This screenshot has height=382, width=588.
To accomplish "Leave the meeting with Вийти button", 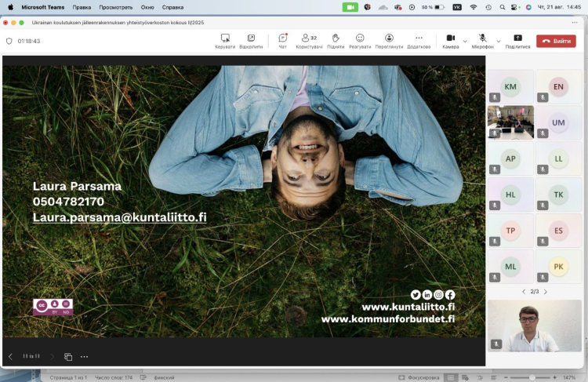I will (556, 41).
